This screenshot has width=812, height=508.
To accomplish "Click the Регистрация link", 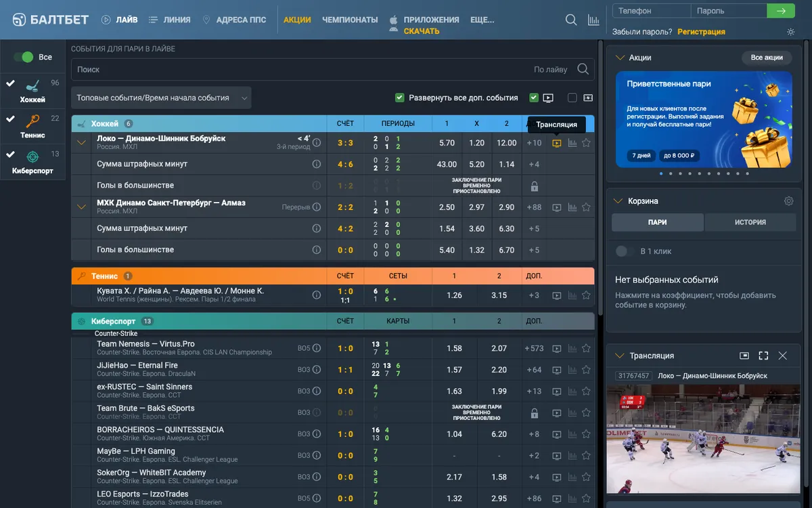I will click(701, 32).
